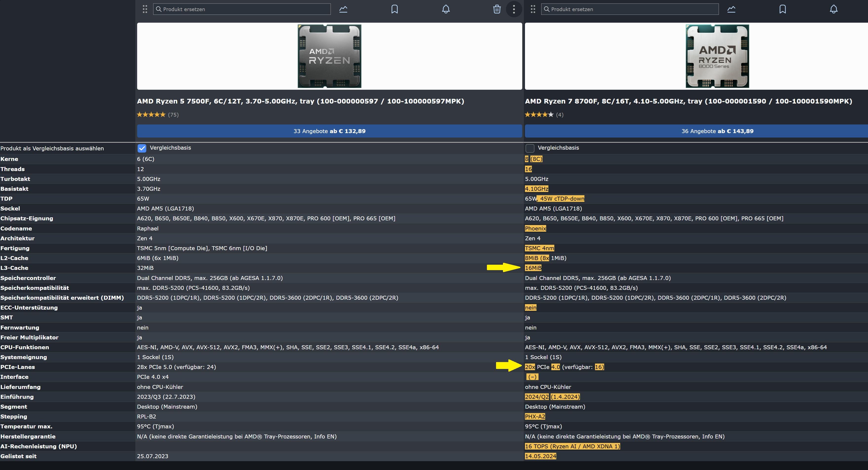Uncheck Vergleichsbasis for the Ryzen 5 7500F

click(142, 148)
